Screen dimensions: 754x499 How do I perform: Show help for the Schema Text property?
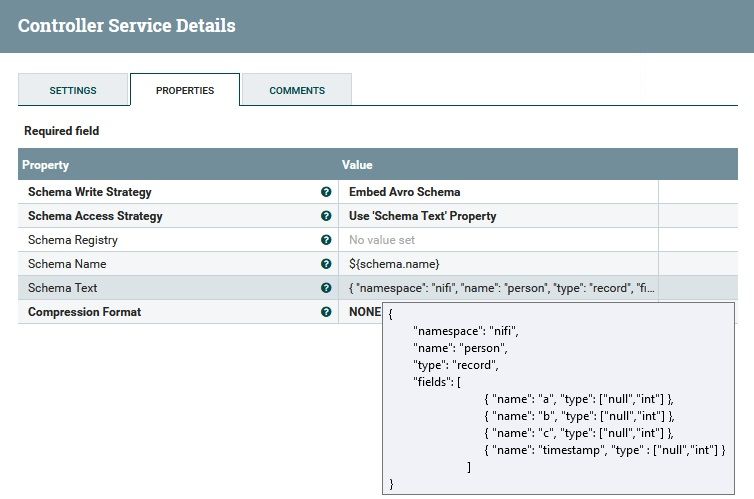pos(326,288)
